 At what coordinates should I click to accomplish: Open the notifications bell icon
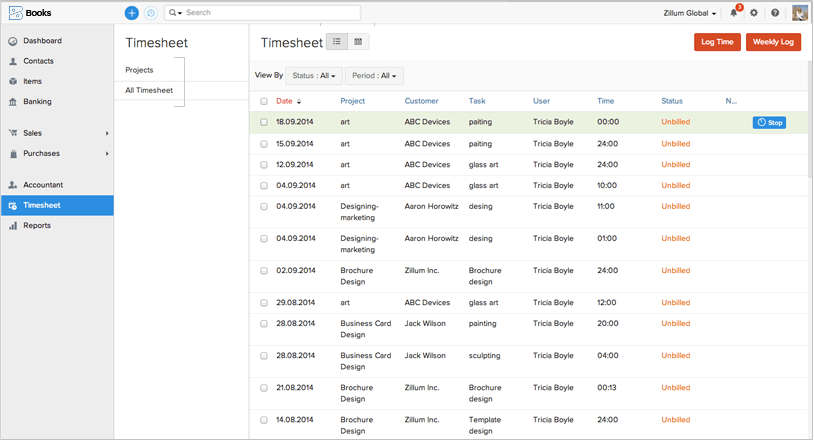pyautogui.click(x=734, y=13)
